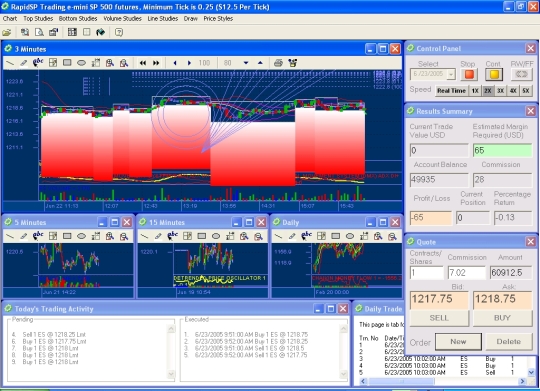
Task: Click the RW/FF arrows button in Control Panel
Action: (x=522, y=74)
